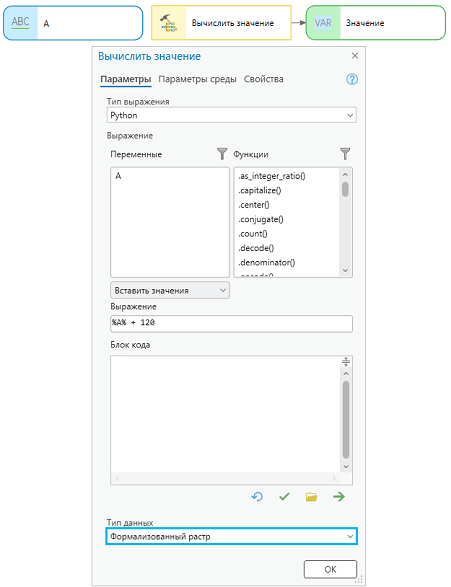Switch to the Параметры среды tab
This screenshot has width=451, height=587.
(197, 79)
